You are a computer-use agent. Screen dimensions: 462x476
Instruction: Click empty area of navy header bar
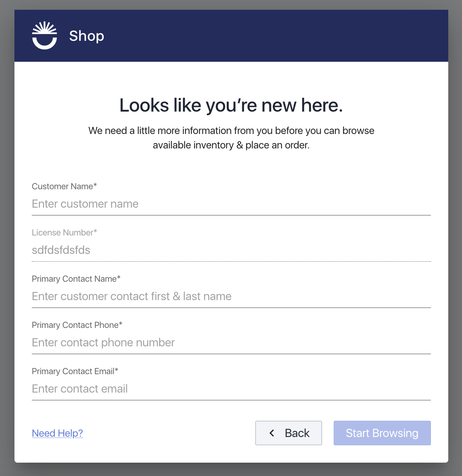pos(275,36)
